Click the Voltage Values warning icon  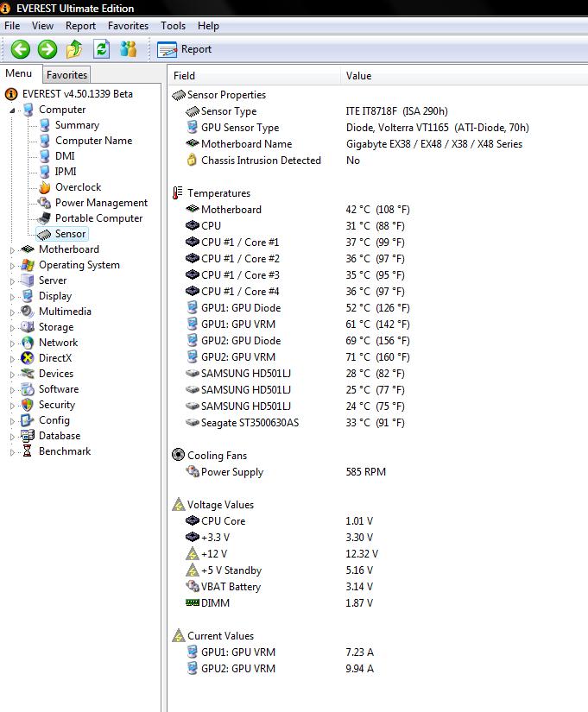tap(179, 505)
